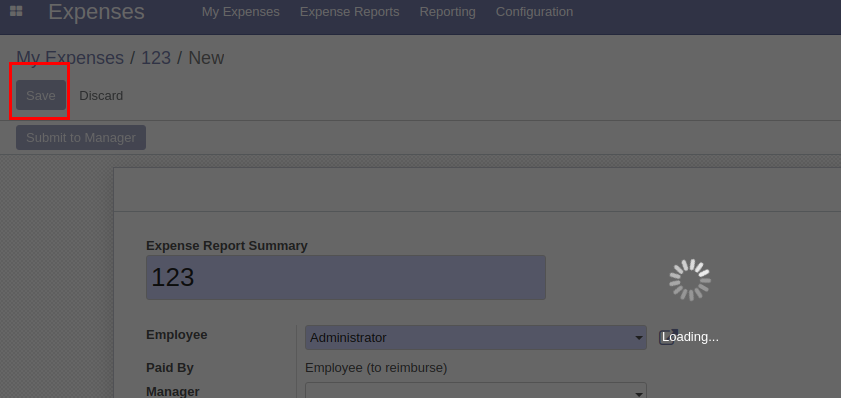Discard the current changes
This screenshot has height=398, width=841.
pyautogui.click(x=101, y=95)
